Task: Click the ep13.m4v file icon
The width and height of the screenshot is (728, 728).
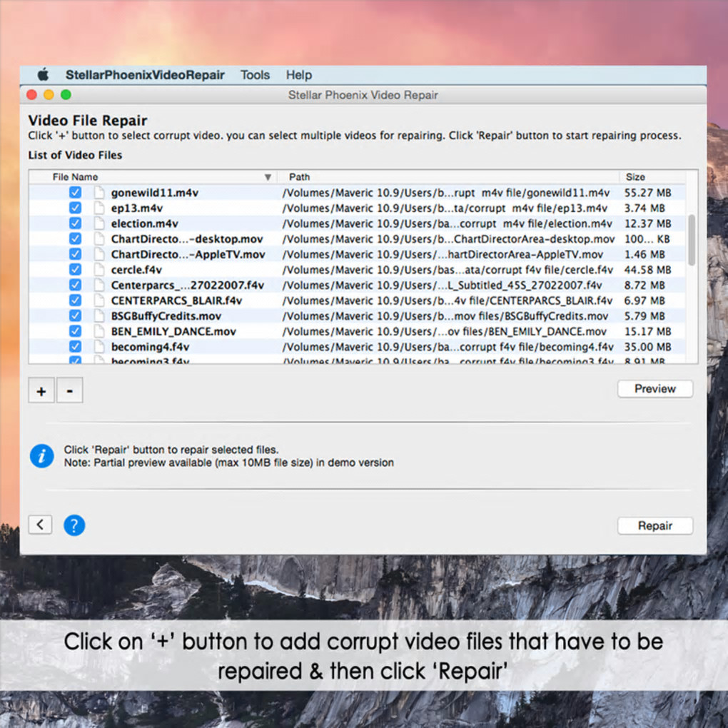Action: coord(99,208)
